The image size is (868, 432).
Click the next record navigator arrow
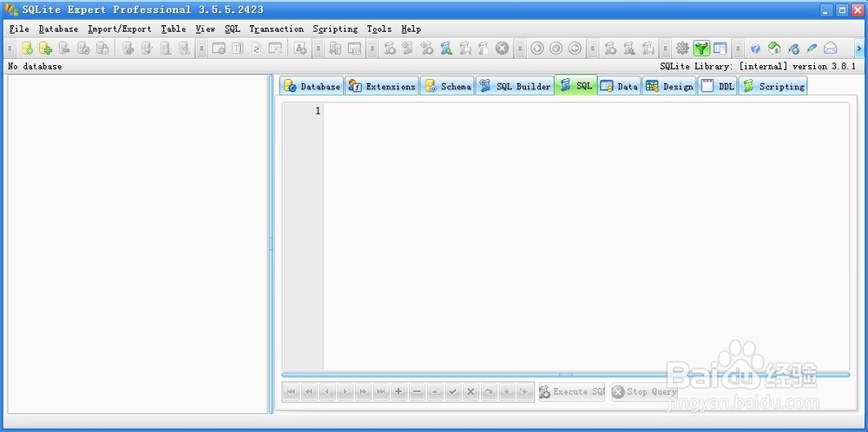coord(345,391)
